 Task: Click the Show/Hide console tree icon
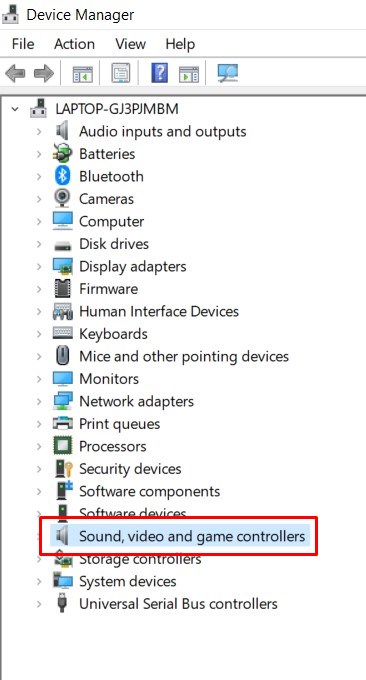[x=82, y=74]
